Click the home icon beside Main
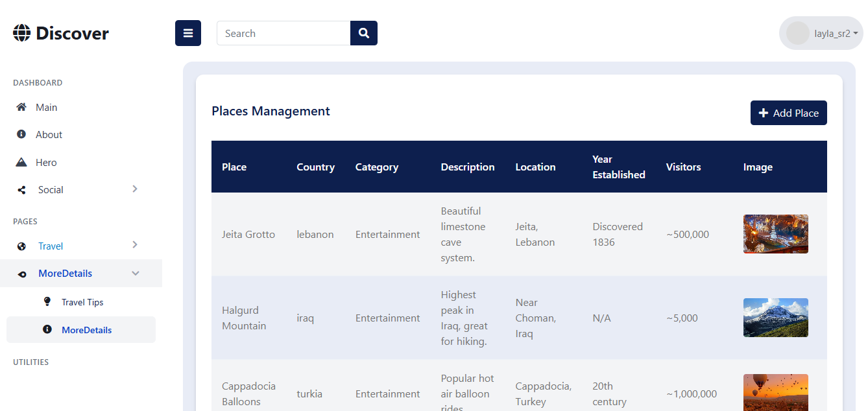The height and width of the screenshot is (411, 868). tap(21, 107)
